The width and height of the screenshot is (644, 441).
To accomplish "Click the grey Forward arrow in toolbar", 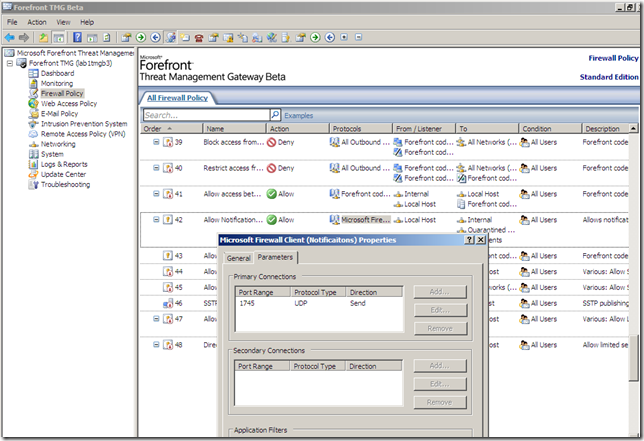I will point(24,38).
